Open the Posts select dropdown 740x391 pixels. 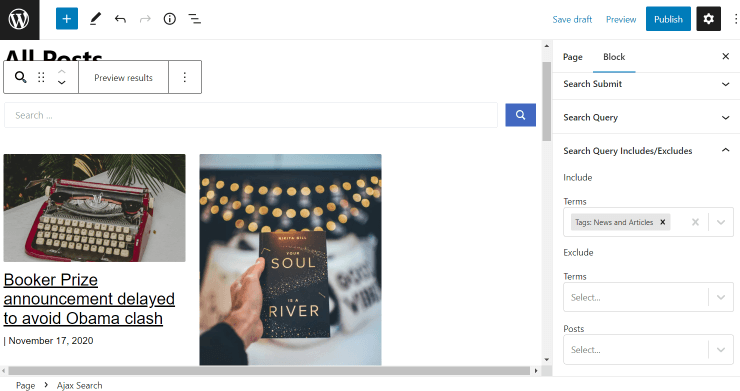pos(648,349)
